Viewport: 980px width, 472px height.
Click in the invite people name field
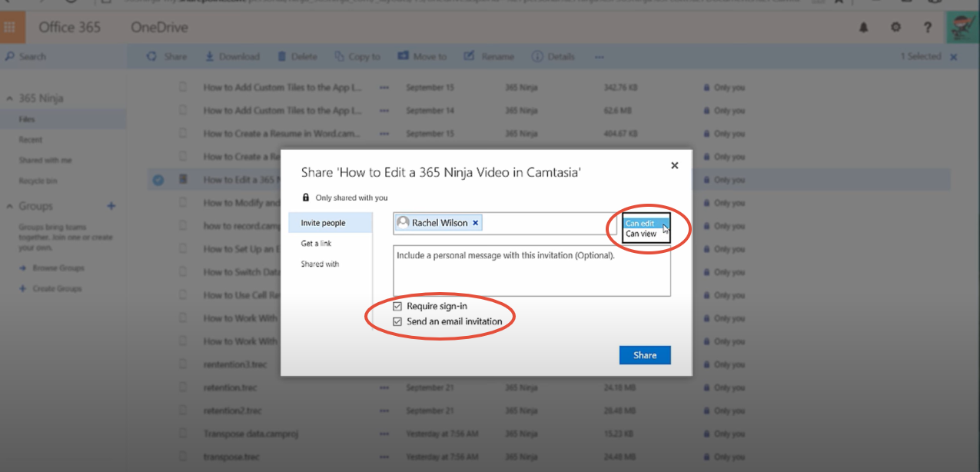coord(505,224)
